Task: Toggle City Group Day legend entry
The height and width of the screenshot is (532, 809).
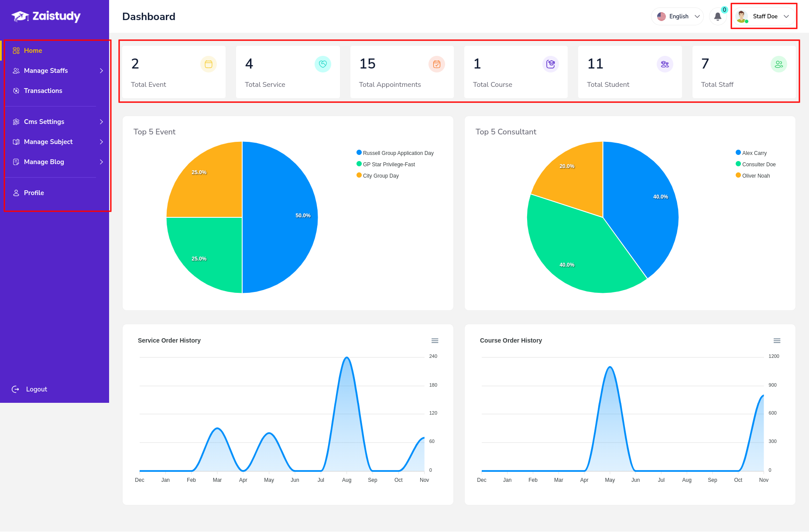Action: [x=378, y=176]
